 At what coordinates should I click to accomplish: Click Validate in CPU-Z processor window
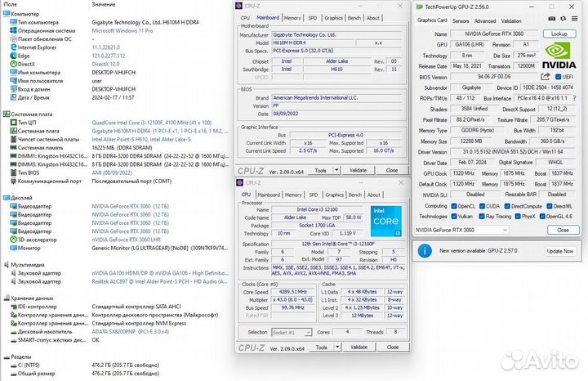pyautogui.click(x=359, y=347)
